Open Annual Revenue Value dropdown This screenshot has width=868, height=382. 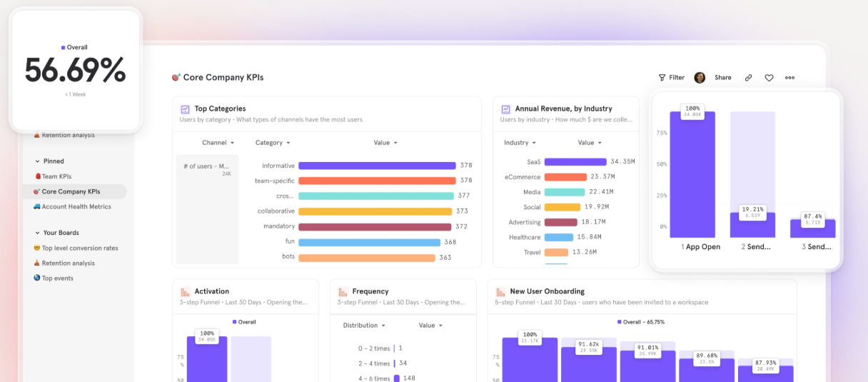click(x=590, y=143)
